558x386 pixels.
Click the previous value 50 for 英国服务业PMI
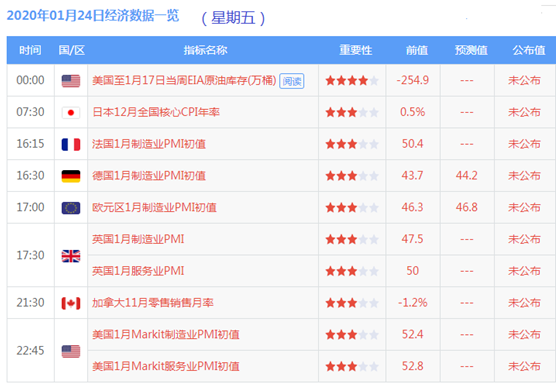tap(413, 271)
